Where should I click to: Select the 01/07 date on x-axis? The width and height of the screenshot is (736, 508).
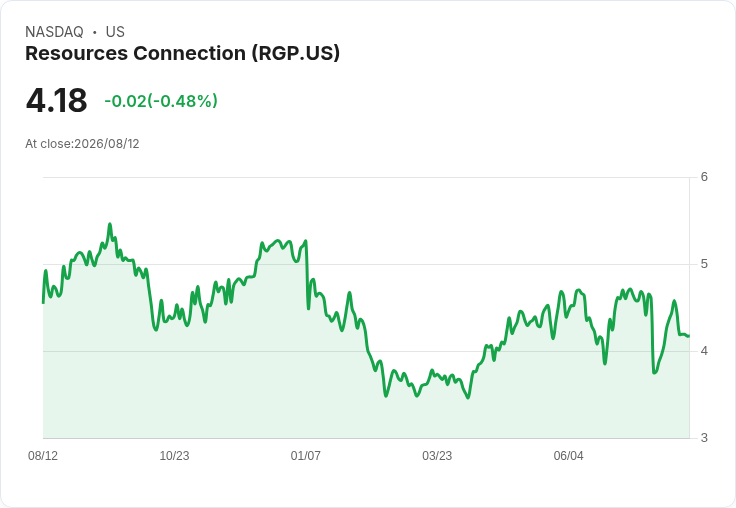pos(306,456)
